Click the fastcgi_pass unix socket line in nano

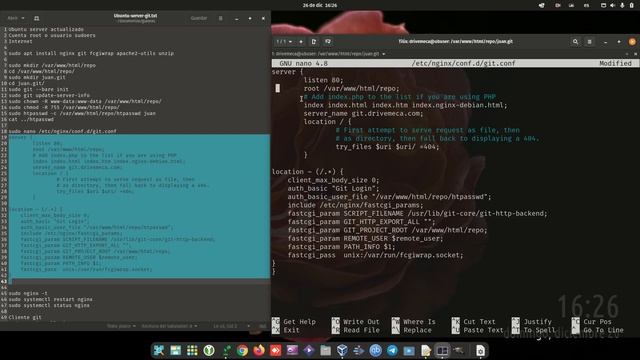(x=376, y=255)
